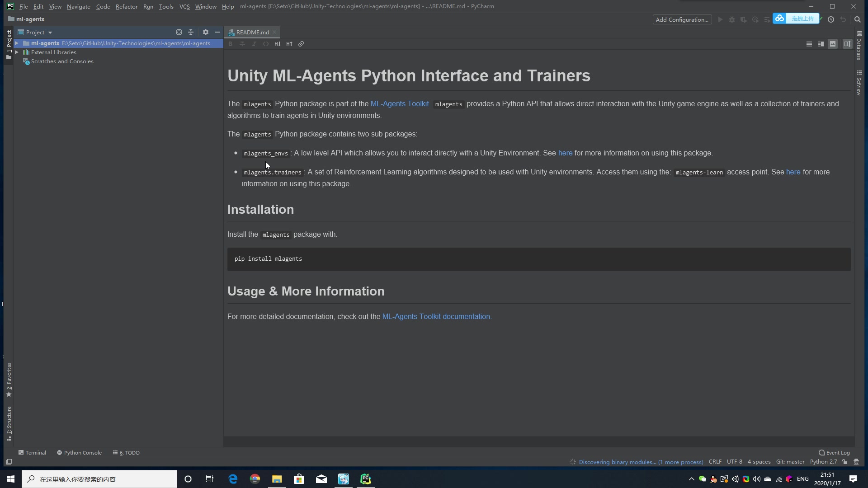Follow the ML-Agents Toolkit documentation link
The image size is (868, 488).
pos(436,316)
